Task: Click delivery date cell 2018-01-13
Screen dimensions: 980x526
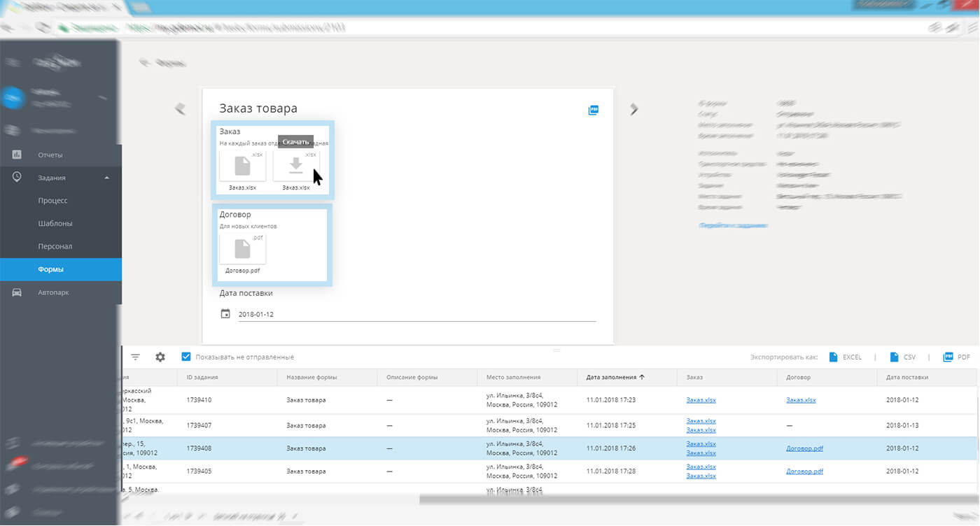Action: pos(902,425)
